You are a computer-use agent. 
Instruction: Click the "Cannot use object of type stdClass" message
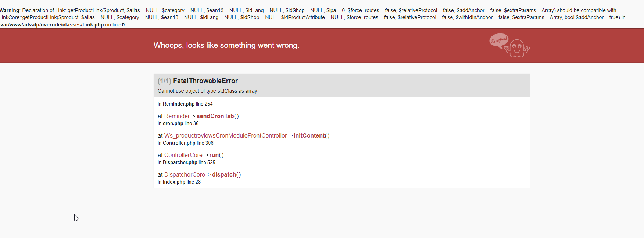click(207, 91)
